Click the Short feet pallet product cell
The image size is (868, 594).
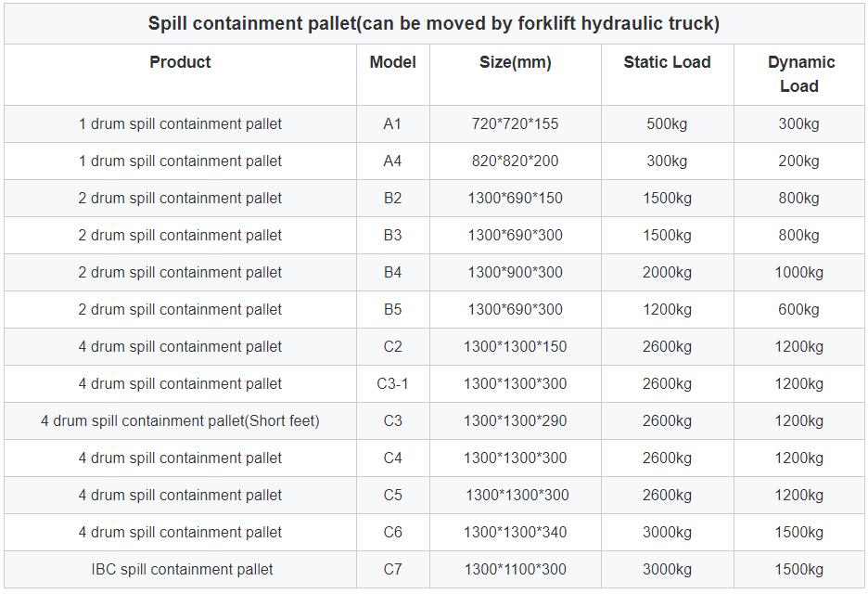[180, 420]
